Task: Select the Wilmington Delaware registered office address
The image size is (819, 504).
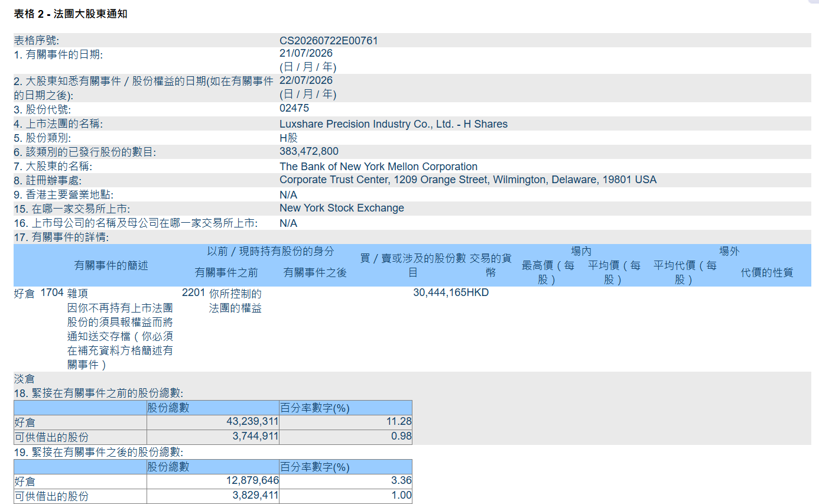Action: [468, 180]
